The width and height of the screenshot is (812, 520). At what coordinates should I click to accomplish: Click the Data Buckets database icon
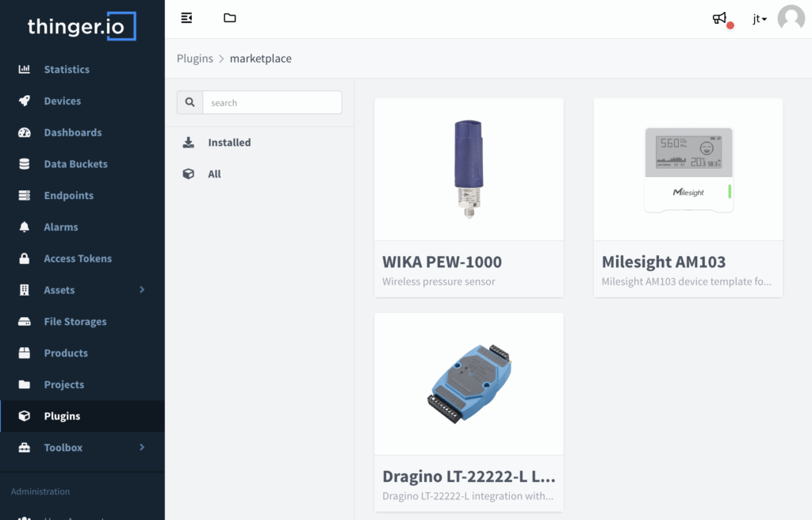pyautogui.click(x=25, y=163)
